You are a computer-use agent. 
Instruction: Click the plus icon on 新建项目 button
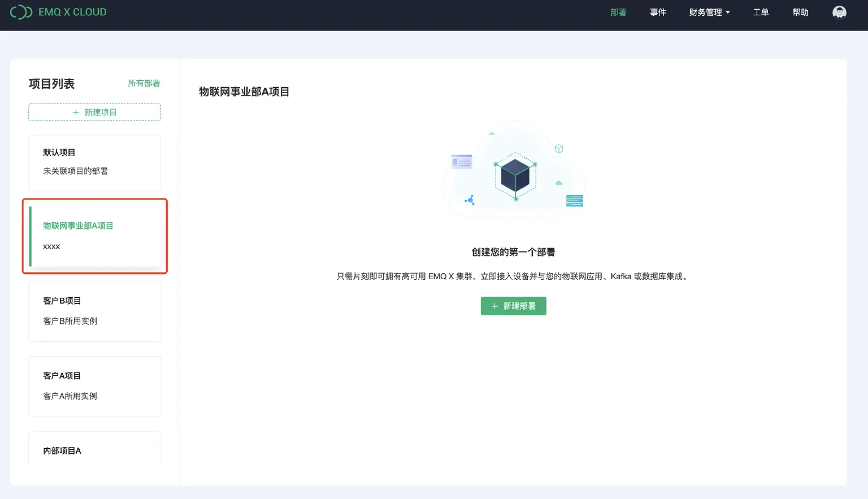pyautogui.click(x=75, y=112)
